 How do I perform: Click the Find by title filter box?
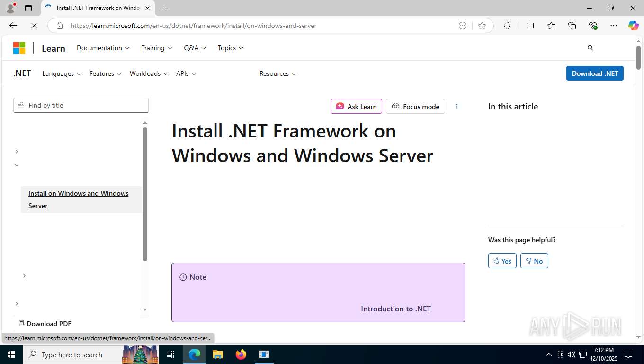tap(81, 105)
